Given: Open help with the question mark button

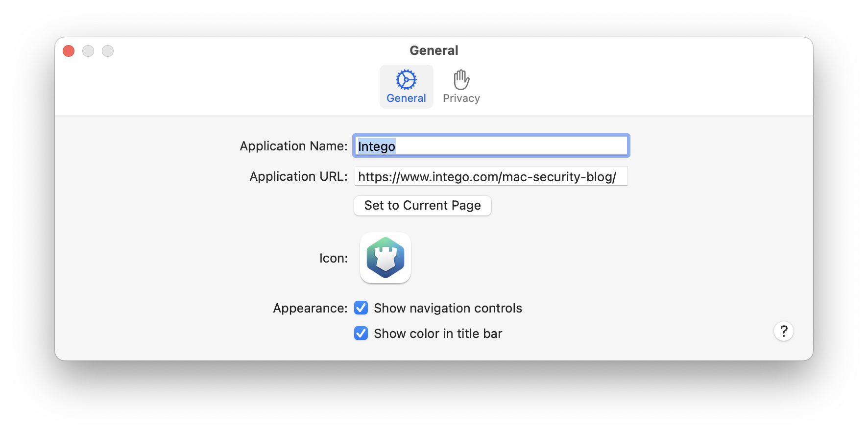Looking at the screenshot, I should point(783,332).
